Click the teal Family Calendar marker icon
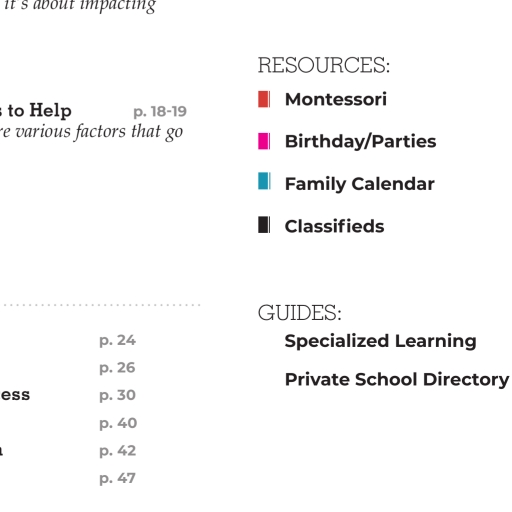Image resolution: width=512 pixels, height=512 pixels. coord(264,181)
